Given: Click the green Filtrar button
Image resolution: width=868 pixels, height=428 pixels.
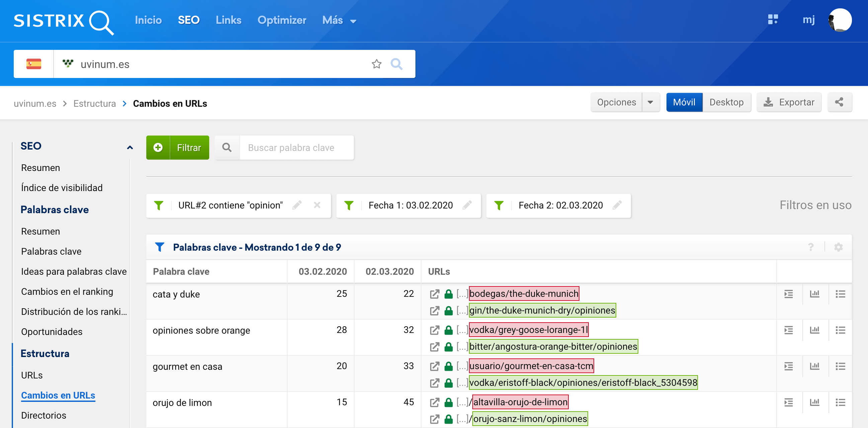Looking at the screenshot, I should point(177,148).
